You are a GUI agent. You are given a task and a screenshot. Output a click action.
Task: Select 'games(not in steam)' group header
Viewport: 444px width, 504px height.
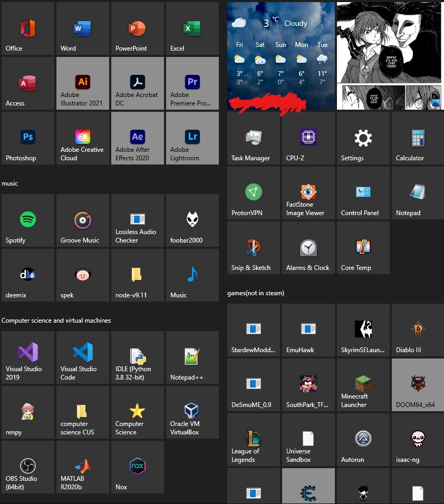point(256,293)
